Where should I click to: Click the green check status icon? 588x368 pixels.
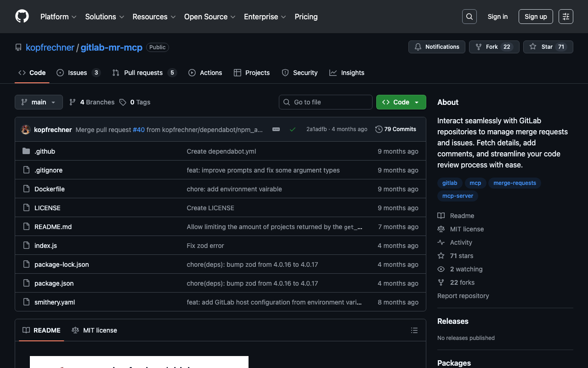[292, 129]
